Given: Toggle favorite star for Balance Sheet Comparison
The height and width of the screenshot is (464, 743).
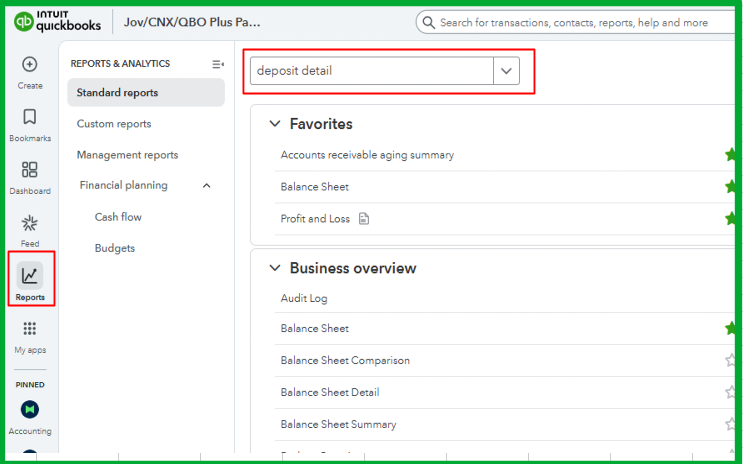Looking at the screenshot, I should 731,360.
